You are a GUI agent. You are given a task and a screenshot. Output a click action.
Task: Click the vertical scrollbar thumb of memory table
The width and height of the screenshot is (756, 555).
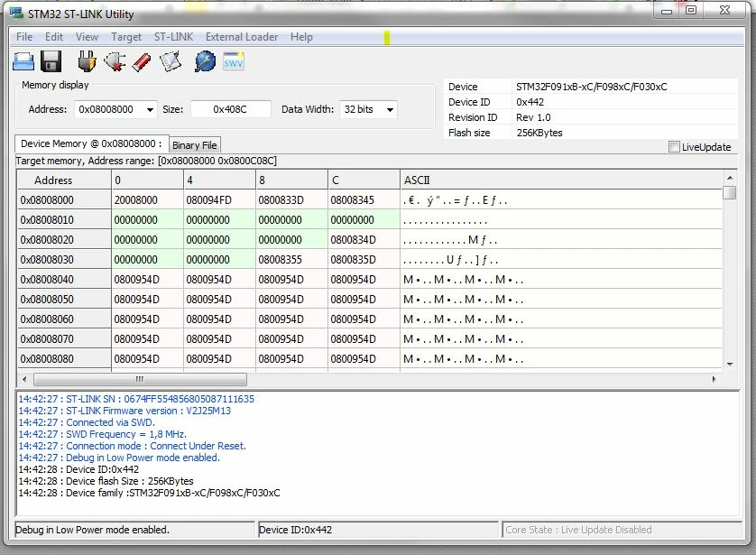coord(730,192)
